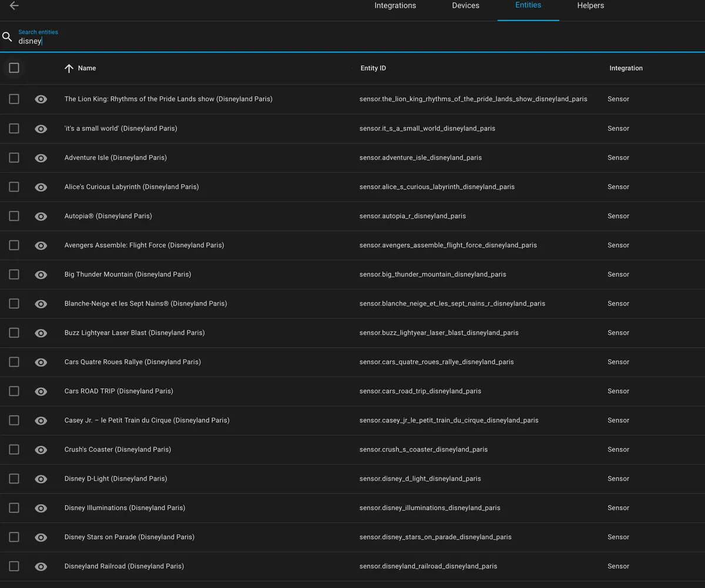Click the sort arrow beside Name
The width and height of the screenshot is (705, 588).
pyautogui.click(x=69, y=68)
